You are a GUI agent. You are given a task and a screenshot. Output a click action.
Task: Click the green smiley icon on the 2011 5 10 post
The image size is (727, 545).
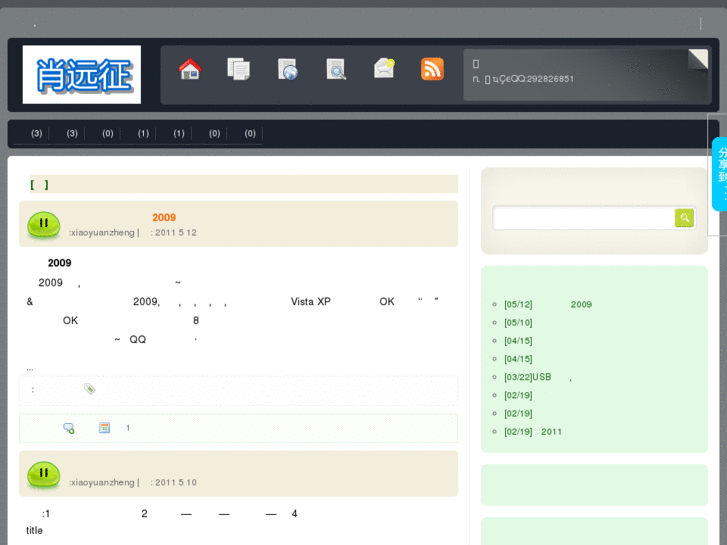pyautogui.click(x=44, y=474)
